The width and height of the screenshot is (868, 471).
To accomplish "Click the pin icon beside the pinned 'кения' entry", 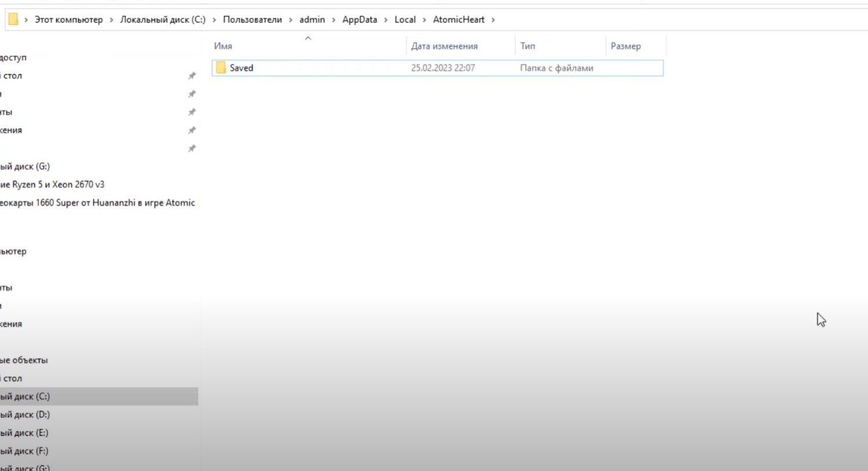I will (192, 131).
